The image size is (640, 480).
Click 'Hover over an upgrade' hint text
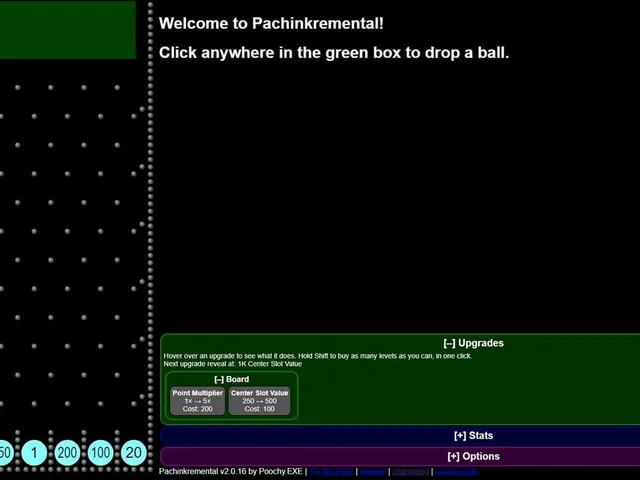pos(318,356)
